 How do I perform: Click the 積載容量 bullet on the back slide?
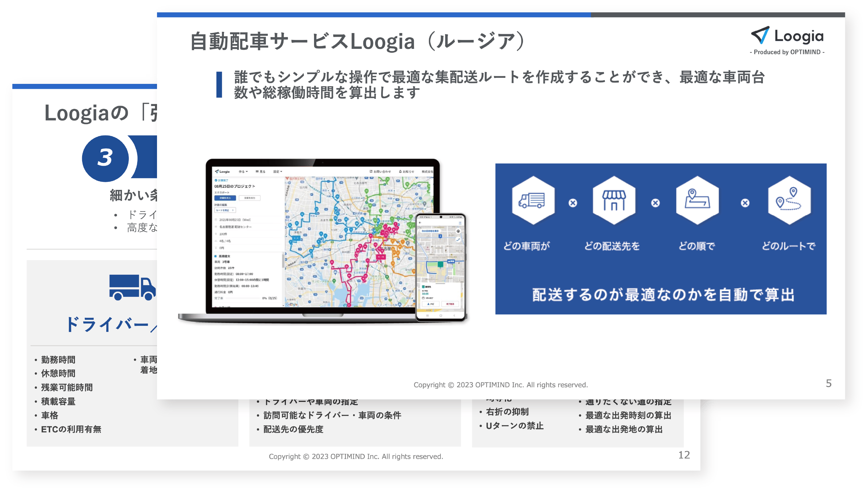[x=58, y=402]
